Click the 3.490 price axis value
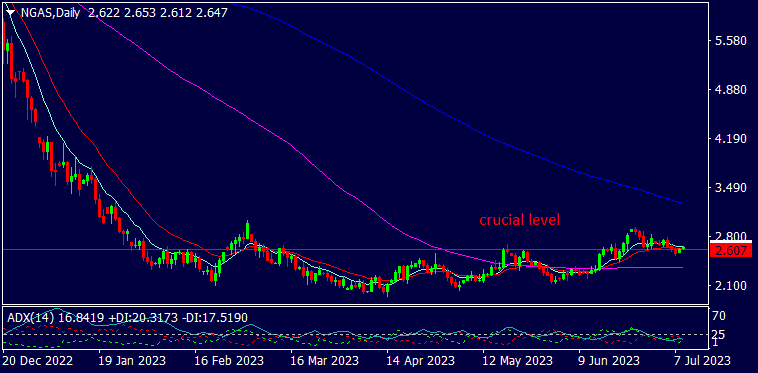This screenshot has height=373, width=758. [731, 188]
